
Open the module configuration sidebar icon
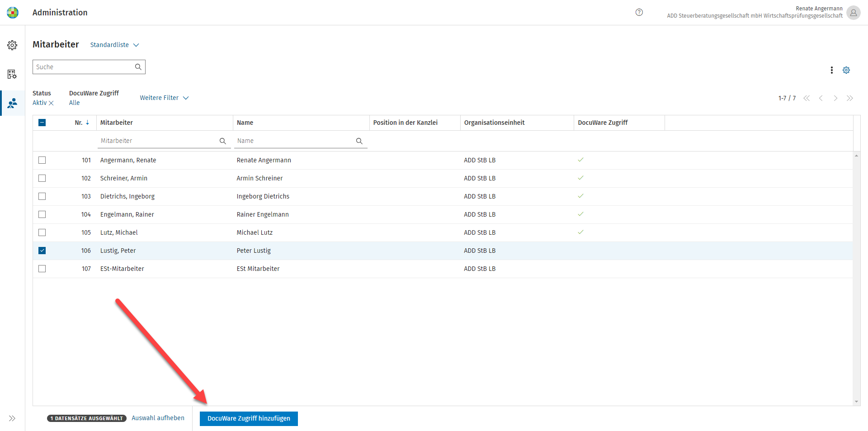pos(12,74)
